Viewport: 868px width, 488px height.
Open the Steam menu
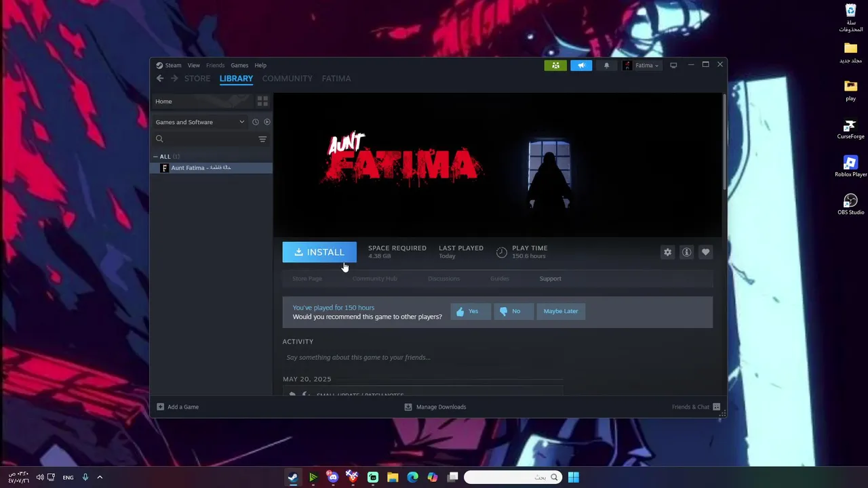coord(169,65)
